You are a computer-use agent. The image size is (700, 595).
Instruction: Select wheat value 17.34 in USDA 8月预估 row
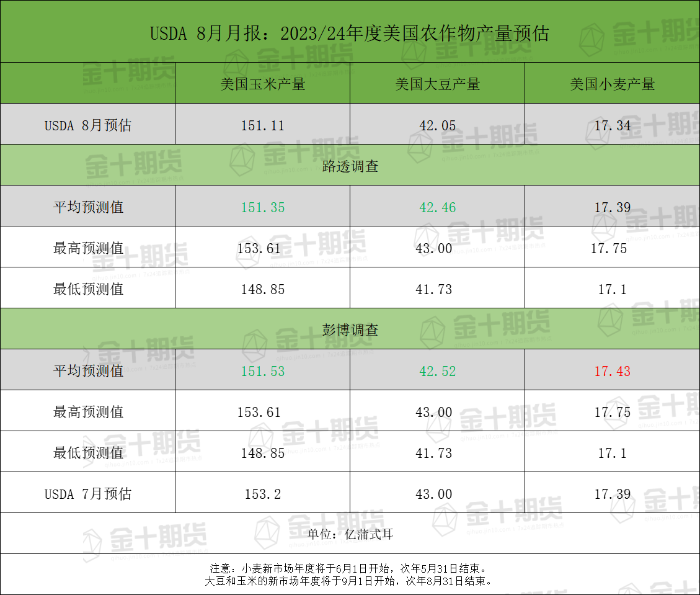tap(613, 126)
